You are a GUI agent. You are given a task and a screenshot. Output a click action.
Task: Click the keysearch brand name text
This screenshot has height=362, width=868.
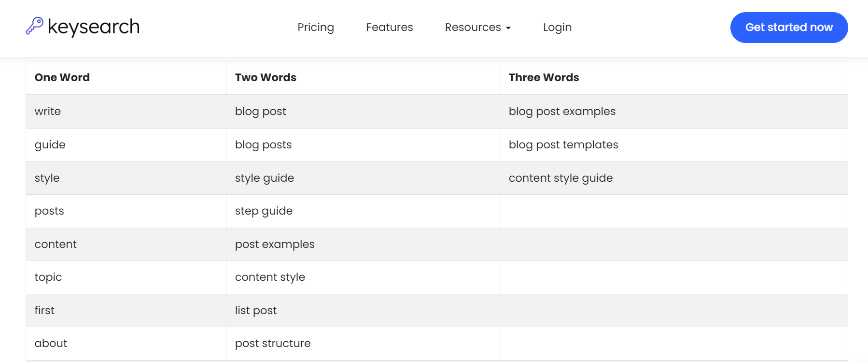point(94,27)
